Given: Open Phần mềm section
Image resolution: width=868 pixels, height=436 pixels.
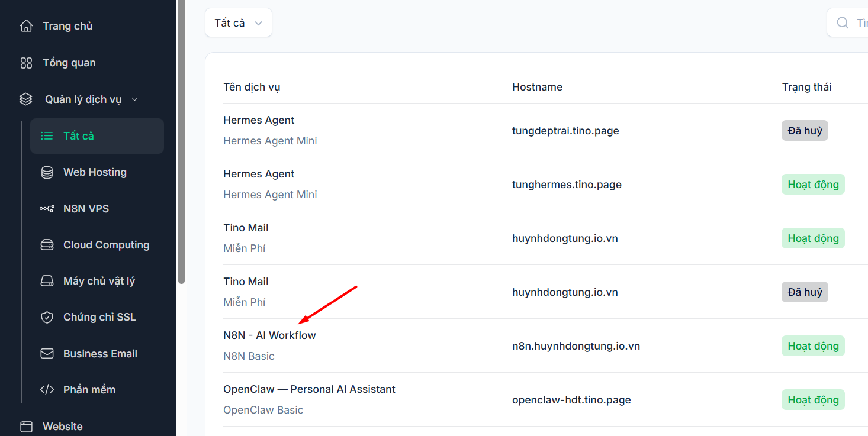Looking at the screenshot, I should click(x=89, y=390).
